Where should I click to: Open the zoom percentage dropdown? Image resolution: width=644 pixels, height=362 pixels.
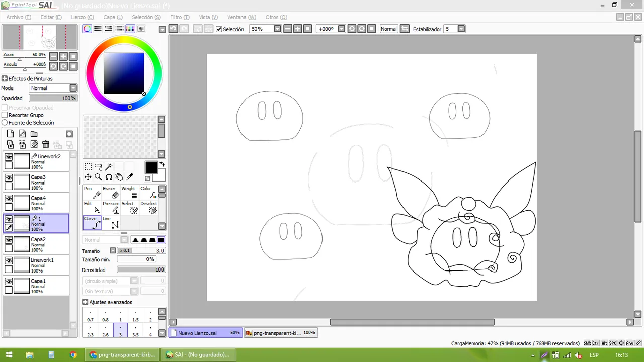pos(277,29)
